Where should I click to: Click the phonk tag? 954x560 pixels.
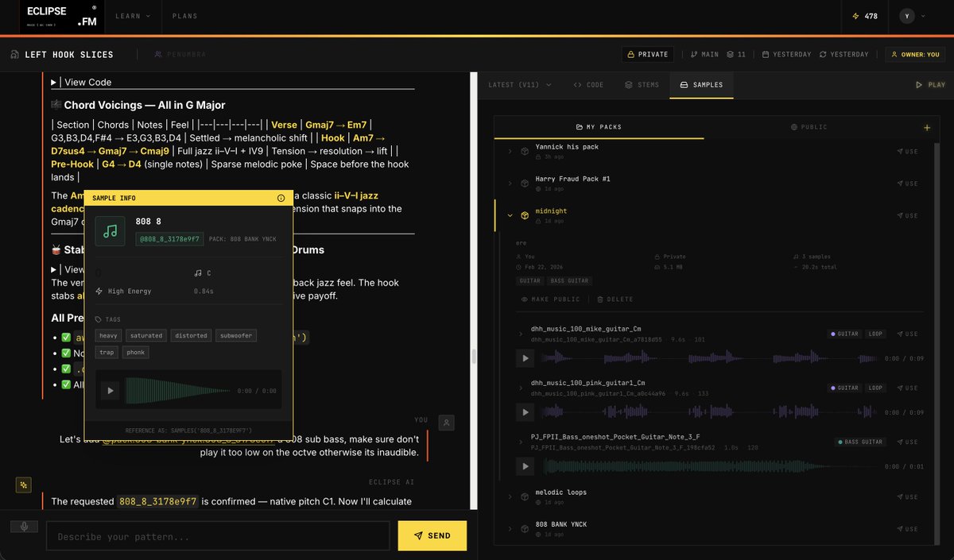[x=136, y=352]
